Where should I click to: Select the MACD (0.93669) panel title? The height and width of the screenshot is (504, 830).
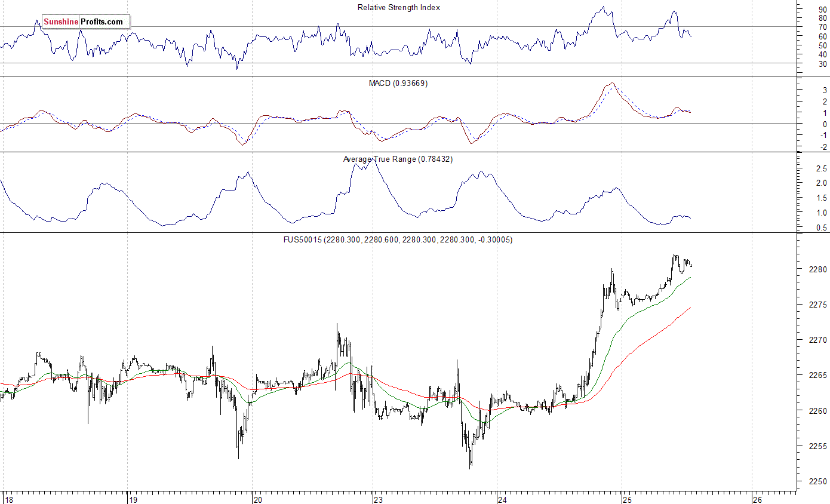click(398, 83)
